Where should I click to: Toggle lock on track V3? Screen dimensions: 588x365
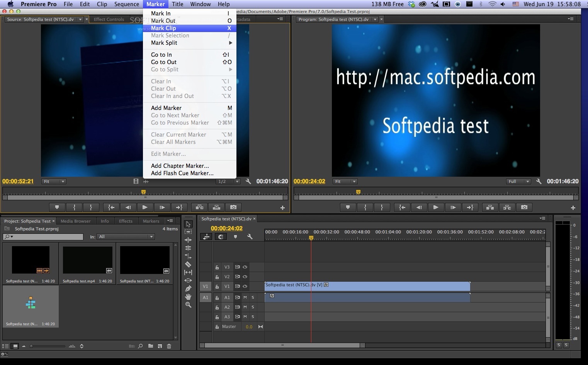pos(217,267)
